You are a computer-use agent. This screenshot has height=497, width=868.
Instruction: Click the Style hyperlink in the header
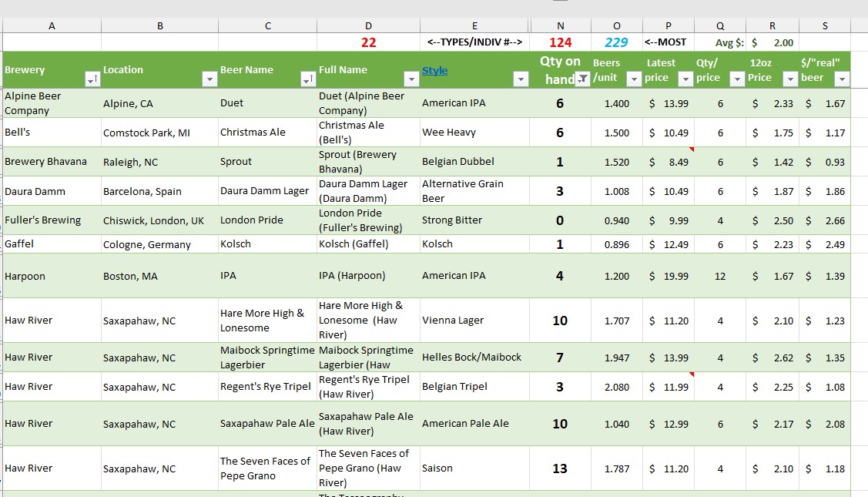434,71
